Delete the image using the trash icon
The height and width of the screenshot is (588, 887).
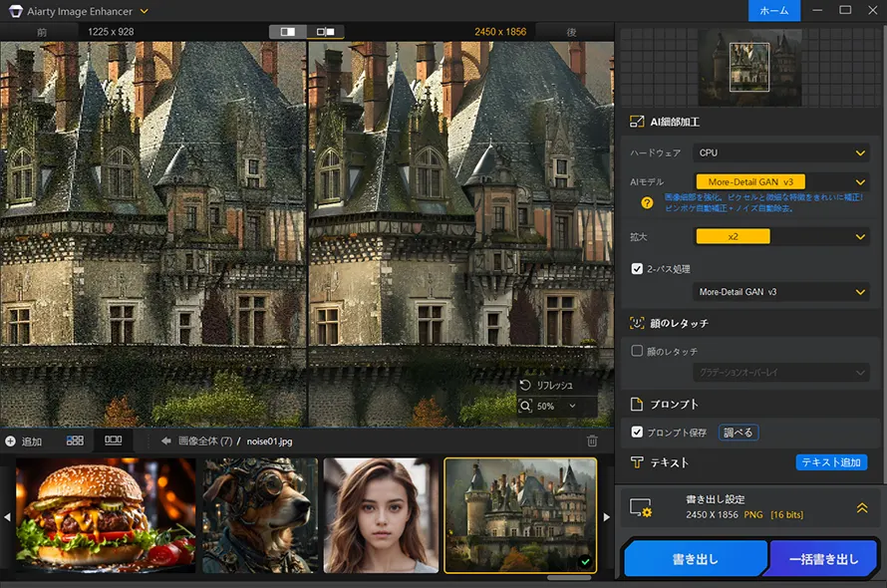pos(593,441)
